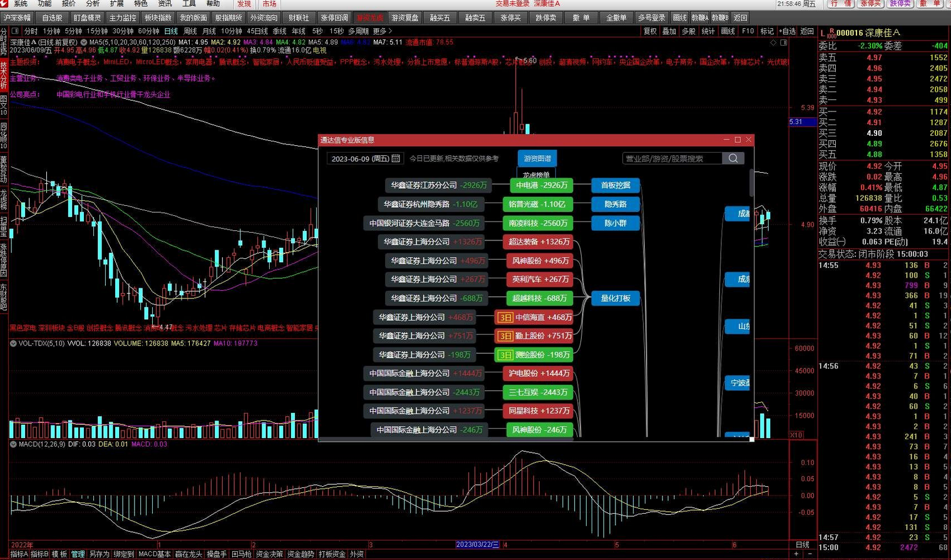Viewport: 951px width, 560px height.
Task: Add stock via +自选
Action: (788, 31)
